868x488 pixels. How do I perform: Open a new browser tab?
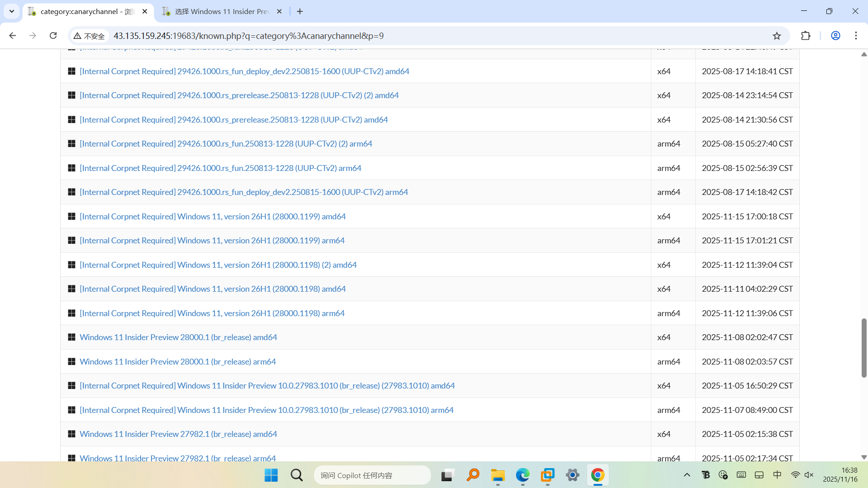coord(300,11)
